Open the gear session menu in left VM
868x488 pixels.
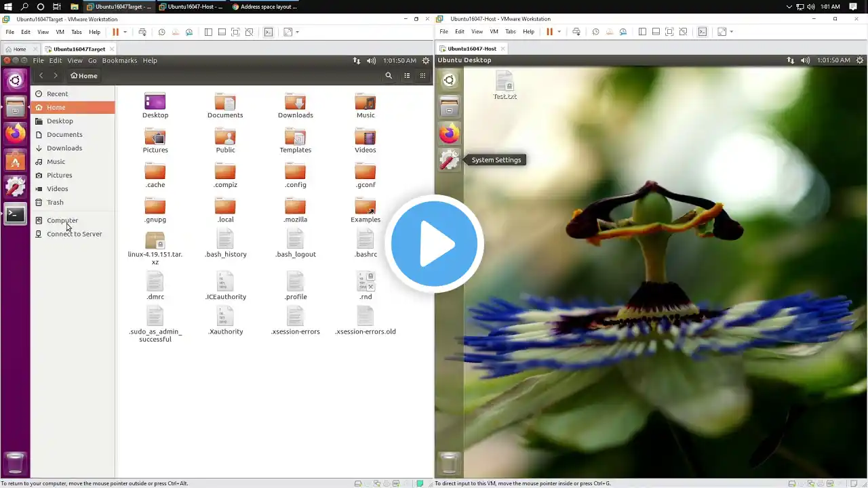tap(426, 60)
